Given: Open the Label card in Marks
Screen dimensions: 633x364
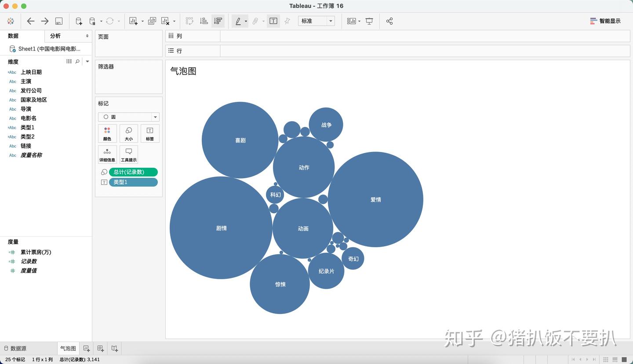Looking at the screenshot, I should pos(149,133).
